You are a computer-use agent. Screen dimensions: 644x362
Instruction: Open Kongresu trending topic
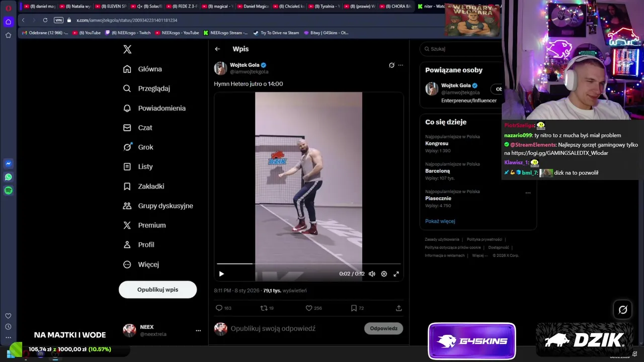coord(437,143)
